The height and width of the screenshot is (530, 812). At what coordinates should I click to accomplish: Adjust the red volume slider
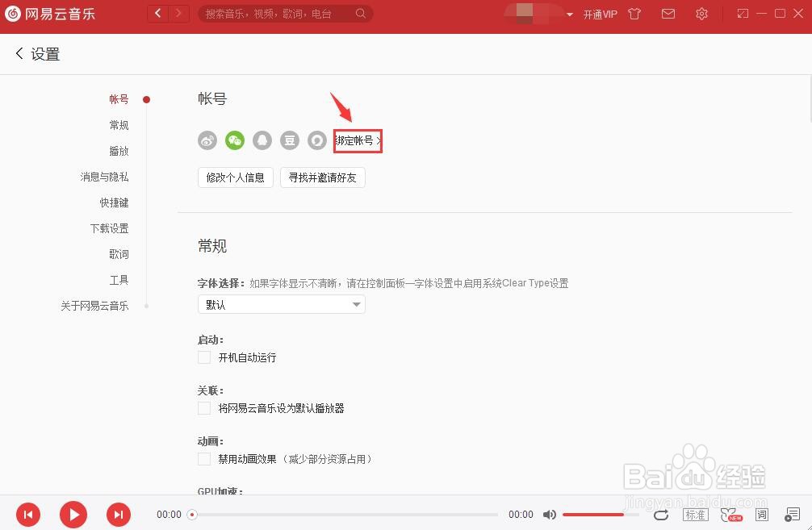pyautogui.click(x=601, y=515)
